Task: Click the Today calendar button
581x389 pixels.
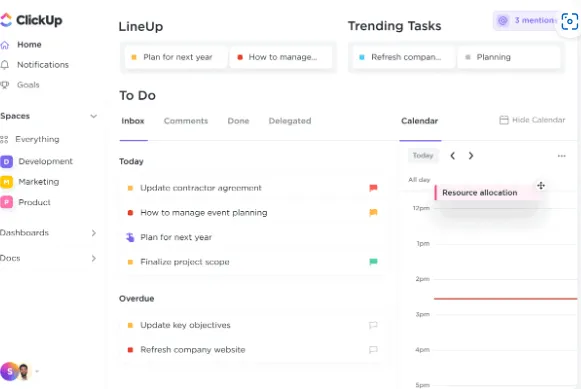Action: 423,156
